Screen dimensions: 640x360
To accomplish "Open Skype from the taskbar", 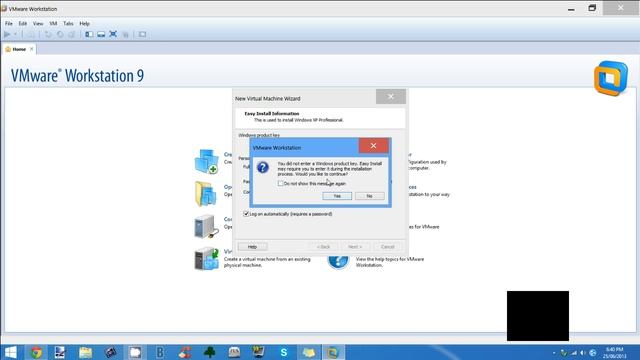I will click(x=284, y=352).
